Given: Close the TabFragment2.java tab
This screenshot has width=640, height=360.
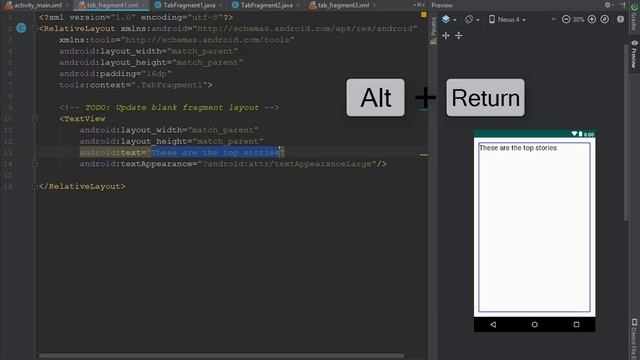Looking at the screenshot, I should 298,5.
